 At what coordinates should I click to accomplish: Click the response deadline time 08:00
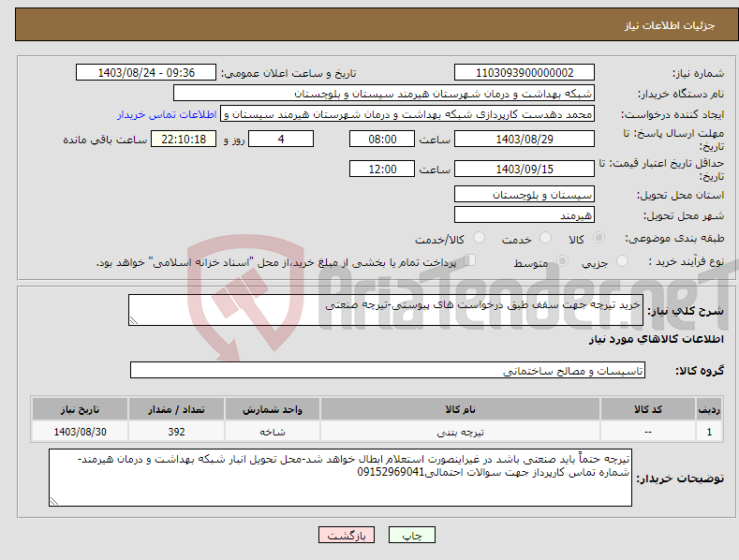pyautogui.click(x=382, y=139)
